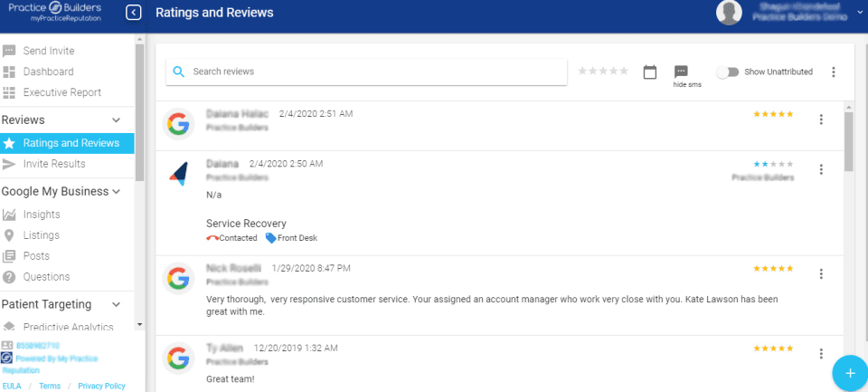868x392 pixels.
Task: Open the Posts page
Action: coord(36,256)
